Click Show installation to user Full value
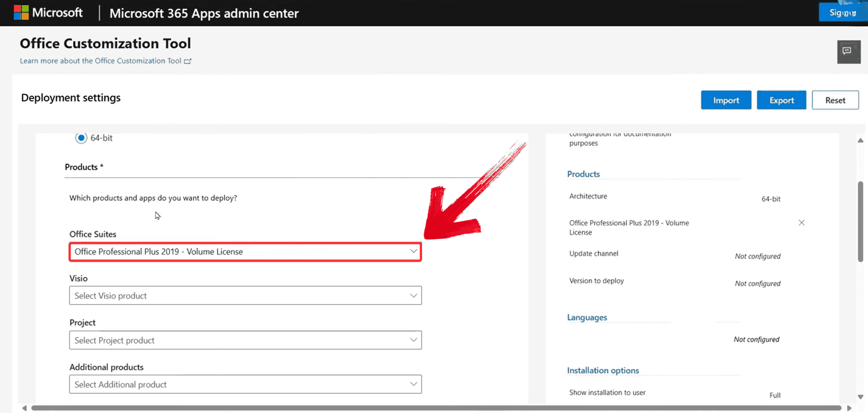 [x=775, y=395]
